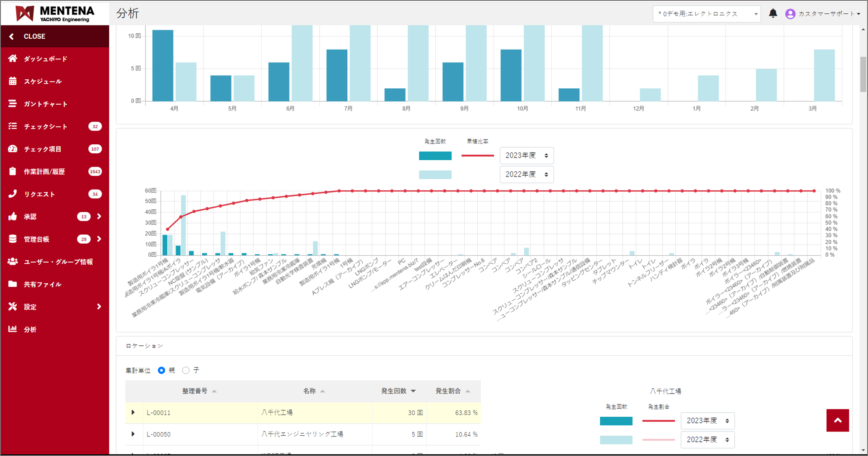Click the Gantt chart sidebar icon
This screenshot has width=868, height=456.
[x=12, y=104]
